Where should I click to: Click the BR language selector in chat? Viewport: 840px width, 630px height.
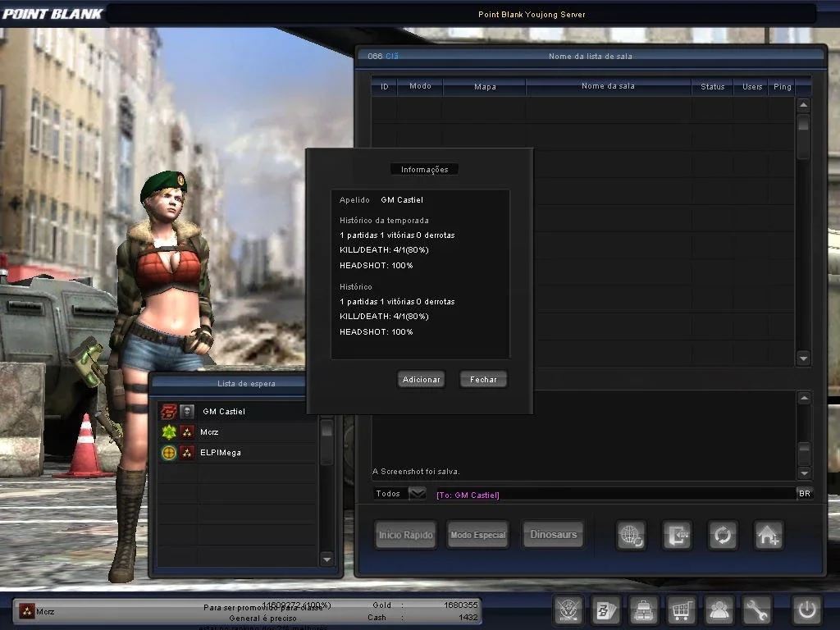805,493
